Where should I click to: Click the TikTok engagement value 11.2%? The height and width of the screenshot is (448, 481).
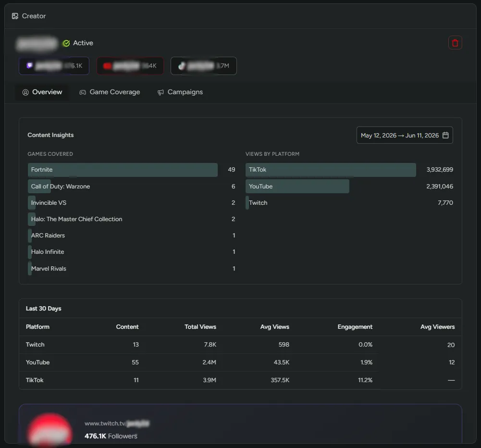pyautogui.click(x=365, y=380)
